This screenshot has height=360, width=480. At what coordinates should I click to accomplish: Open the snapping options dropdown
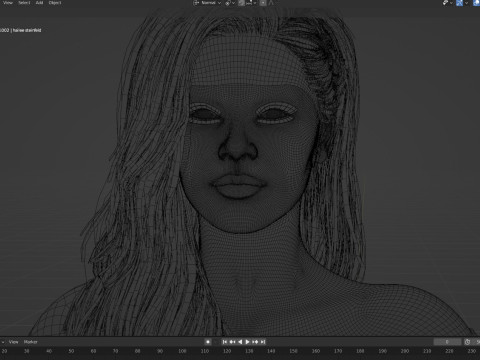pyautogui.click(x=251, y=3)
